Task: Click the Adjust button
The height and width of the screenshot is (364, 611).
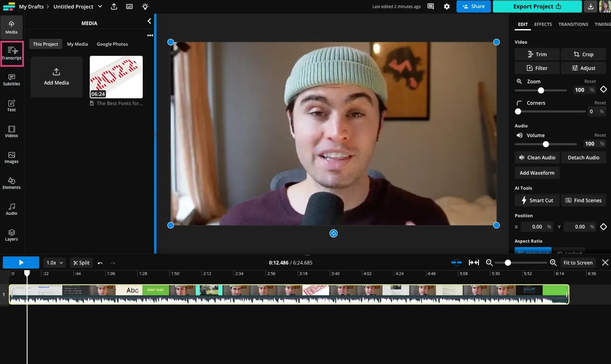Action: (x=584, y=68)
